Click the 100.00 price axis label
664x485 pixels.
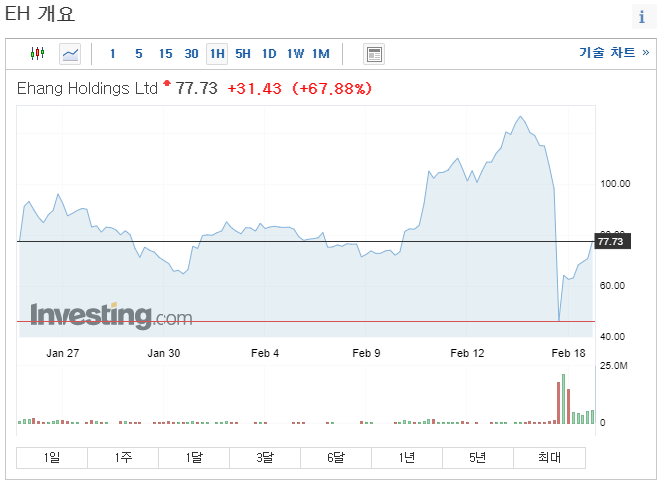click(x=615, y=184)
